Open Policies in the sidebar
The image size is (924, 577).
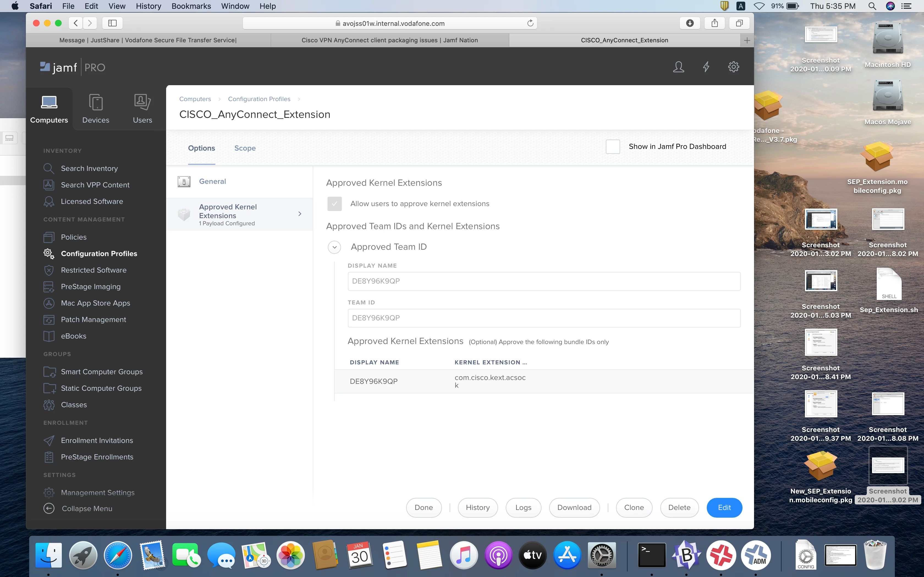pos(74,237)
